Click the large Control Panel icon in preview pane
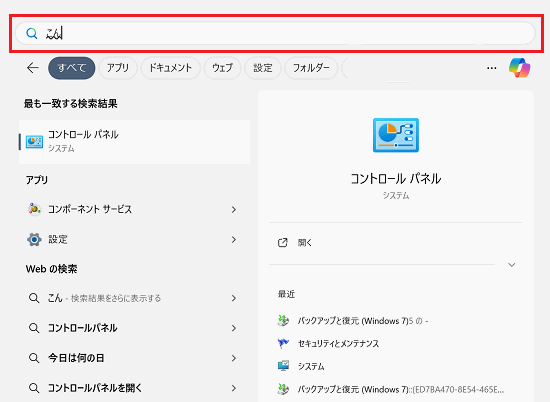Viewport: 550px width, 402px height. [396, 135]
